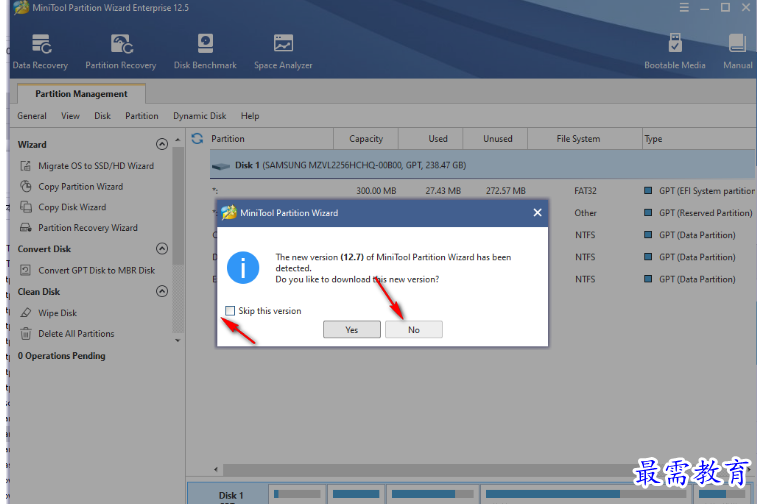The image size is (757, 504).
Task: Create Bootable Media
Action: pos(675,51)
